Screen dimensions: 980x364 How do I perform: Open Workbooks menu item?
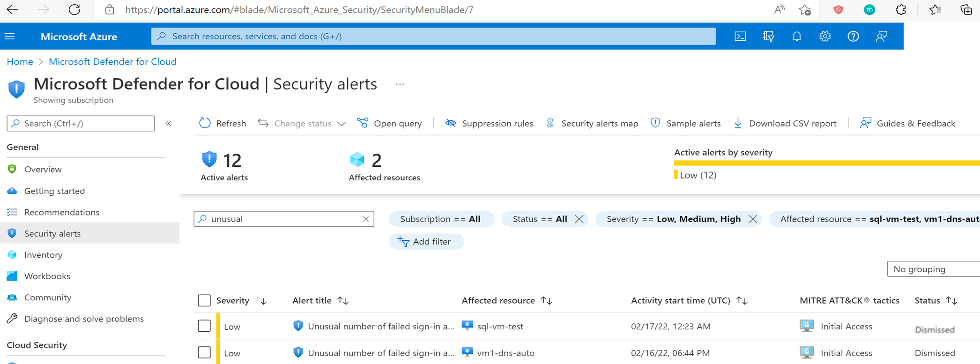pos(47,276)
